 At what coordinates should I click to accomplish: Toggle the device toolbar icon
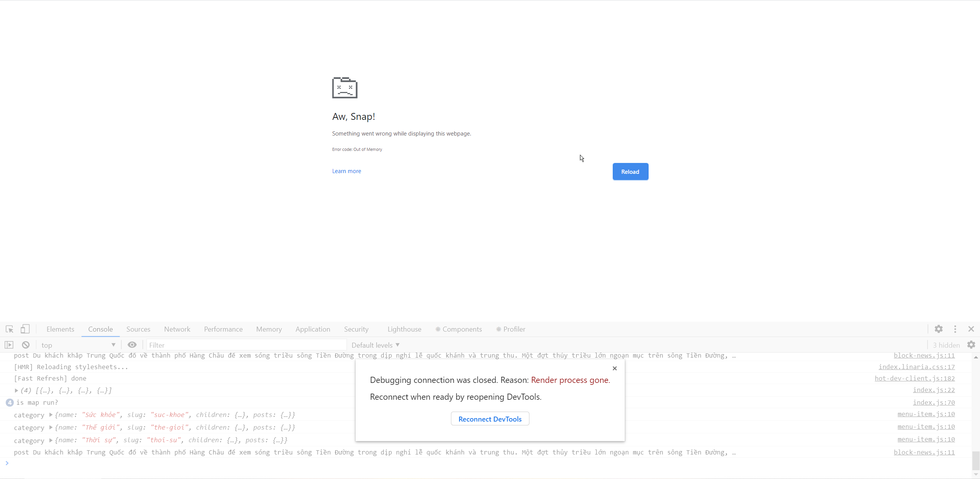click(25, 329)
